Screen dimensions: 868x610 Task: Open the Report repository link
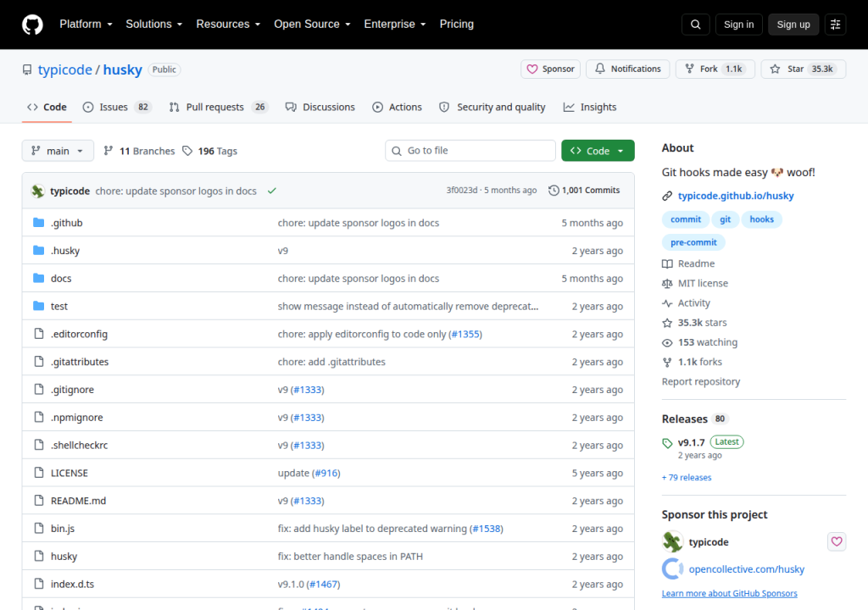tap(701, 382)
